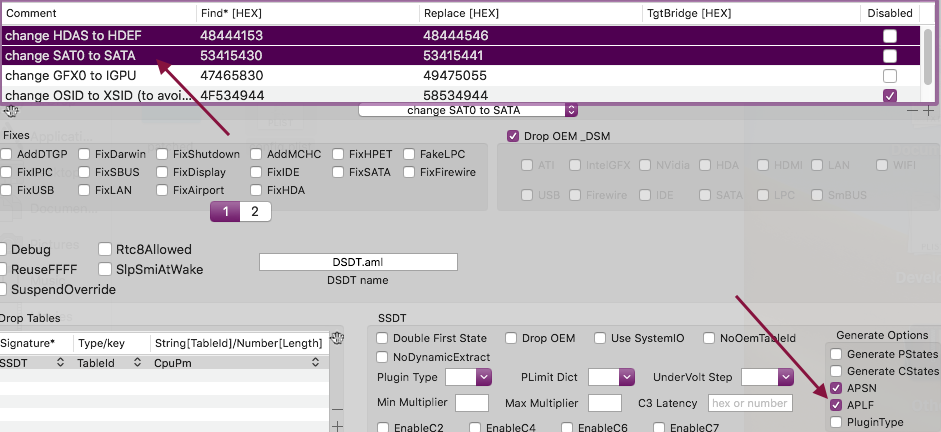Click the Max Multiplier field

tap(604, 403)
